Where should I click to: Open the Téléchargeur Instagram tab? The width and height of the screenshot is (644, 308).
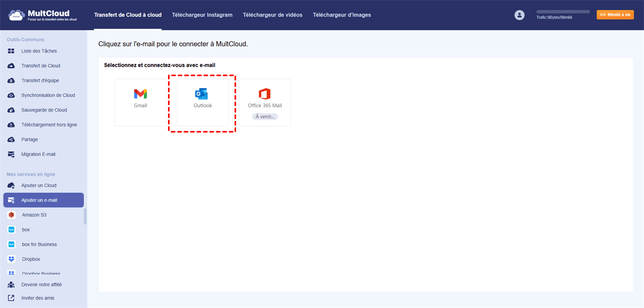(x=202, y=15)
